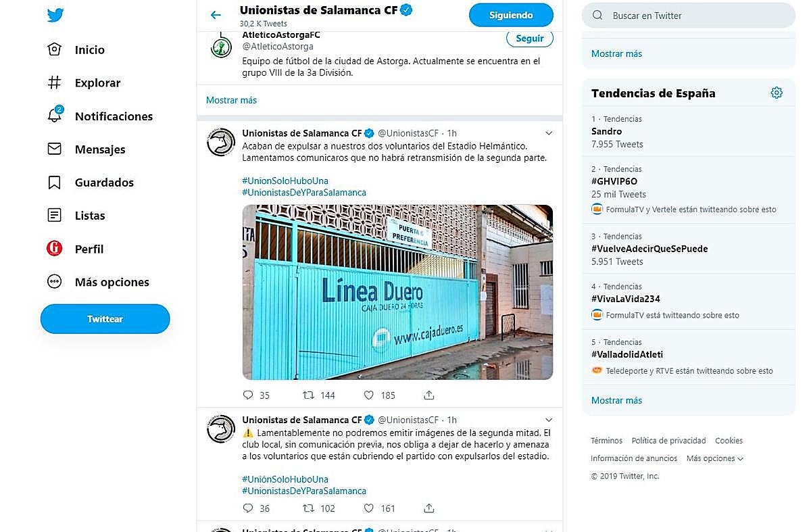Image resolution: width=811 pixels, height=532 pixels.
Task: Reply to the Estadio Helmántico tweet
Action: [248, 395]
